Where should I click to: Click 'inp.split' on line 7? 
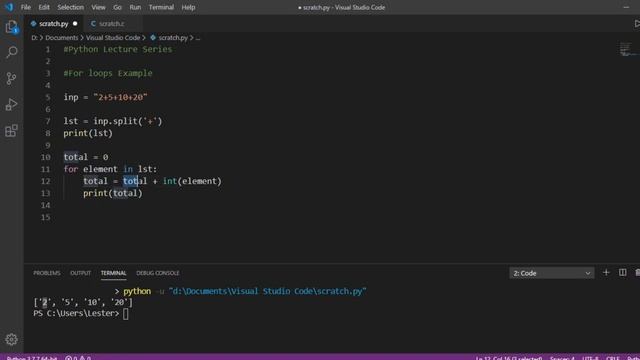click(116, 121)
